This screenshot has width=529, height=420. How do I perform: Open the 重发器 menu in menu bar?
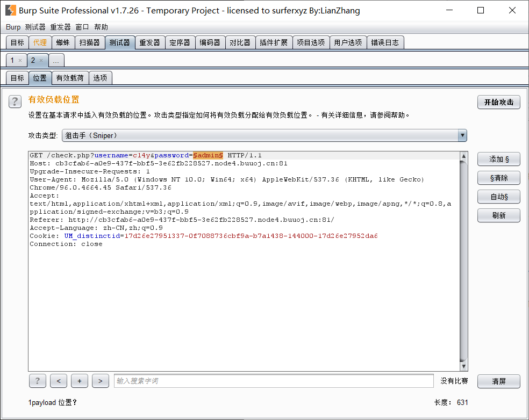coord(60,27)
